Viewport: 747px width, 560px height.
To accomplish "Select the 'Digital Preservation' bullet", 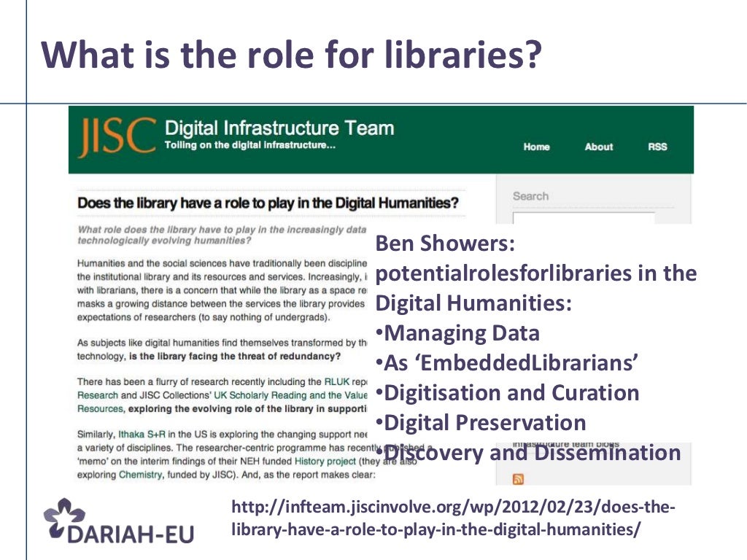I will pyautogui.click(x=481, y=423).
